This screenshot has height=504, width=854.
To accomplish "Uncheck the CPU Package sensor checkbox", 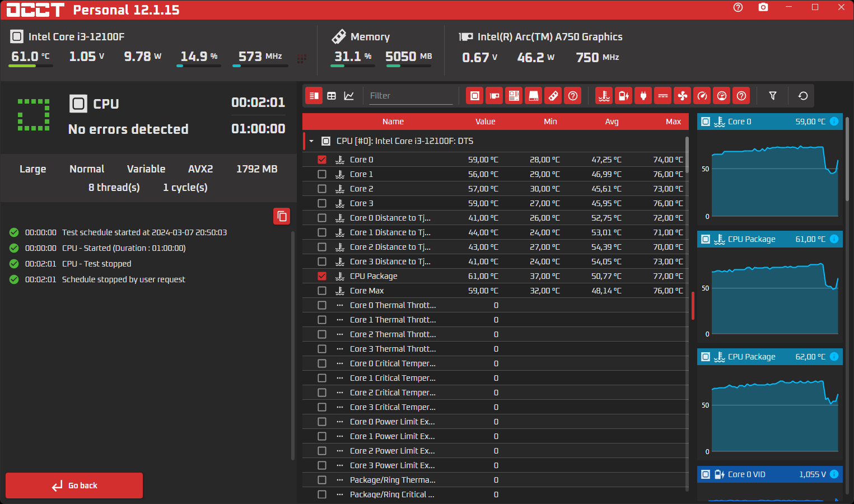I will coord(322,276).
